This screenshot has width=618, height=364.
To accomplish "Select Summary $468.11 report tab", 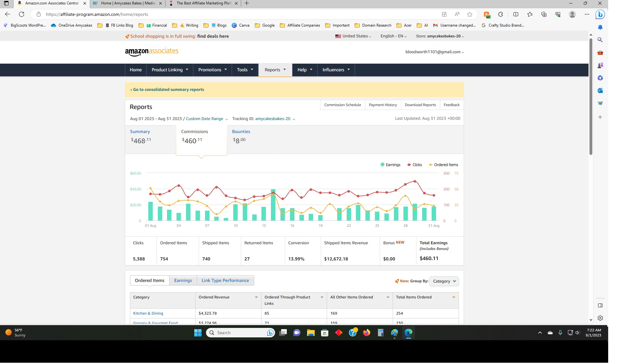I will [151, 139].
